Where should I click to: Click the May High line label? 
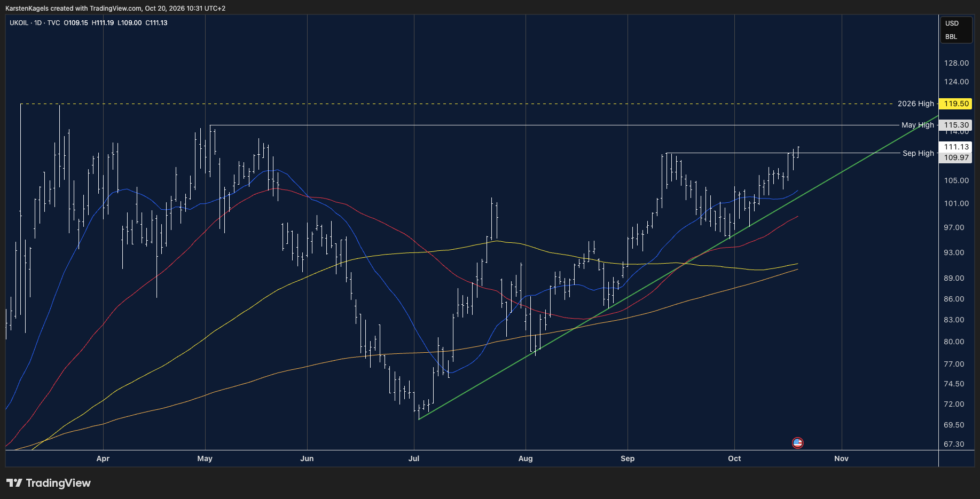coord(918,125)
